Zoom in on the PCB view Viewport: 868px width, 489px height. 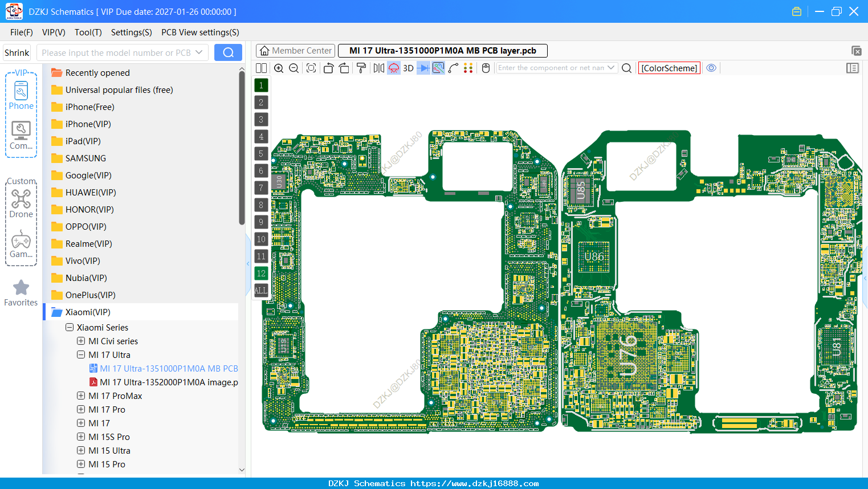click(x=279, y=68)
